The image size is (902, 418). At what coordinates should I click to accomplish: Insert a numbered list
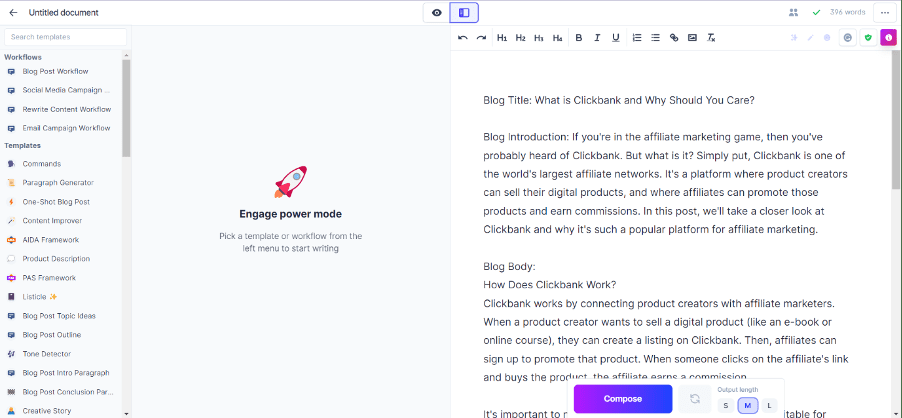coord(637,38)
